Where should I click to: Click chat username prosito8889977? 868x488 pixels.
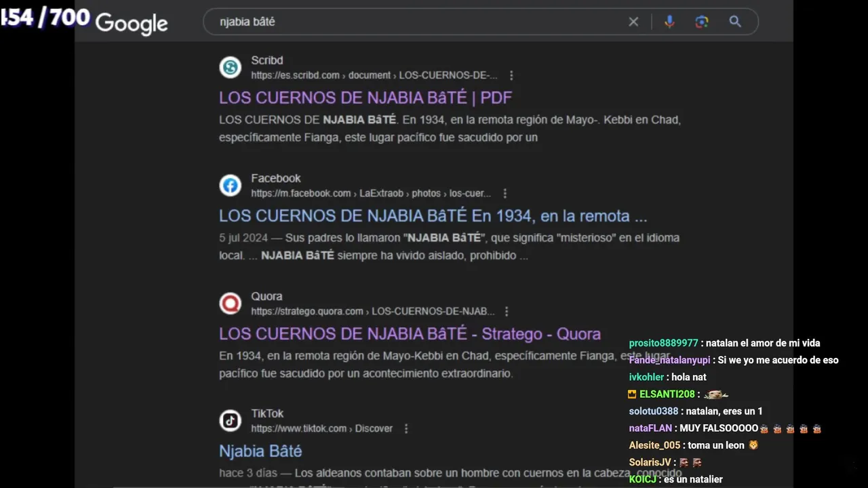663,343
